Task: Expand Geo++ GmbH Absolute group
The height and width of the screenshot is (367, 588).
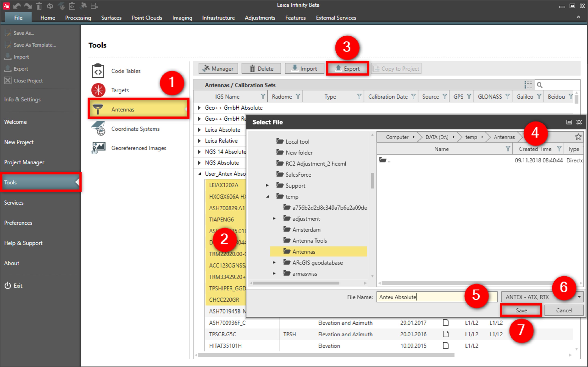Action: pyautogui.click(x=199, y=108)
